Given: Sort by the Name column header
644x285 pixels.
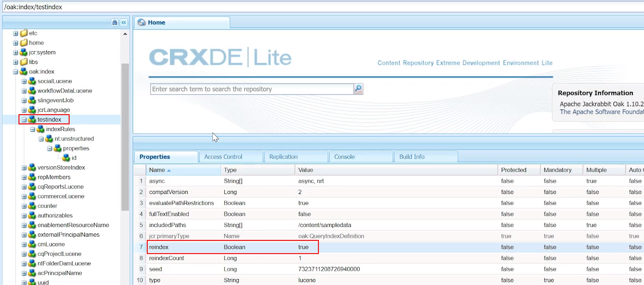Looking at the screenshot, I should [183, 170].
